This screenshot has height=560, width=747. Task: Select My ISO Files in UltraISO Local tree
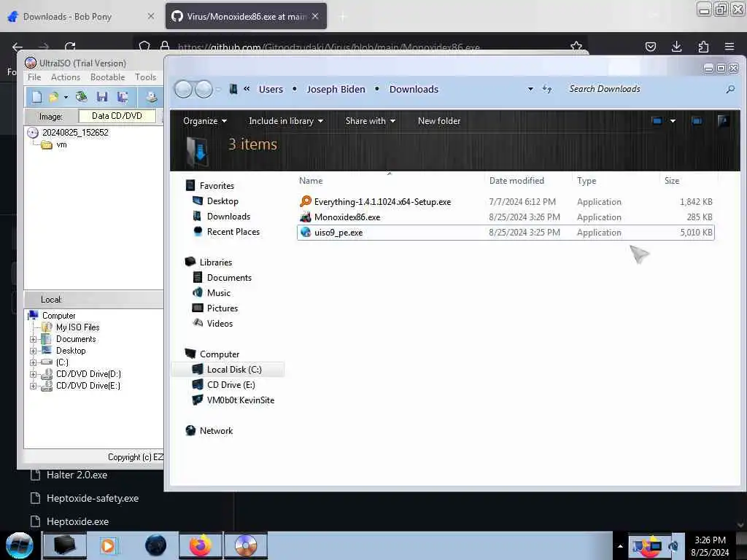pyautogui.click(x=77, y=327)
